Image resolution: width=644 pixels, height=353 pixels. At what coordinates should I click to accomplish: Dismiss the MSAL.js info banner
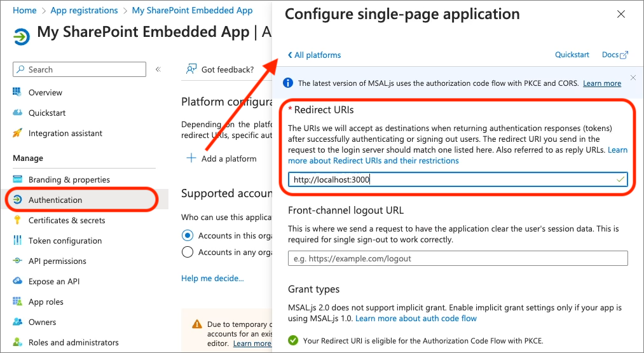[x=633, y=78]
